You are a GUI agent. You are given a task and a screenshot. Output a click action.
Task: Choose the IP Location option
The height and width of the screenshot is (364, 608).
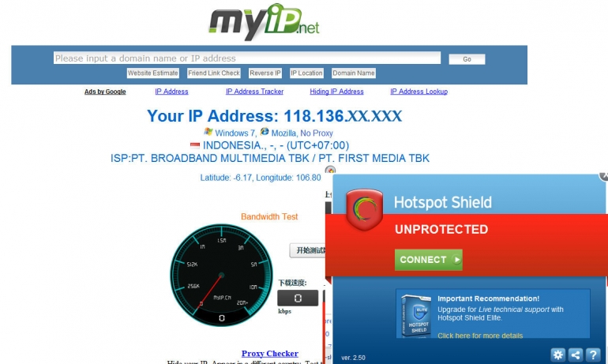[x=306, y=73]
